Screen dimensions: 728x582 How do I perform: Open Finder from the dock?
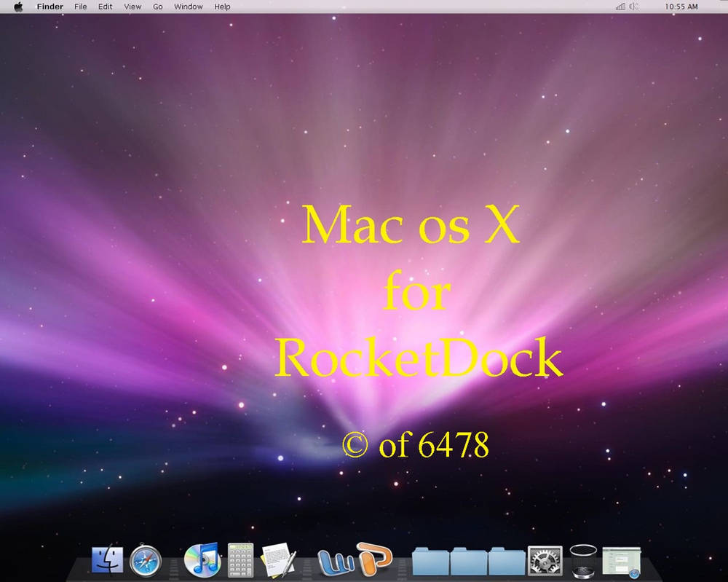(x=108, y=559)
